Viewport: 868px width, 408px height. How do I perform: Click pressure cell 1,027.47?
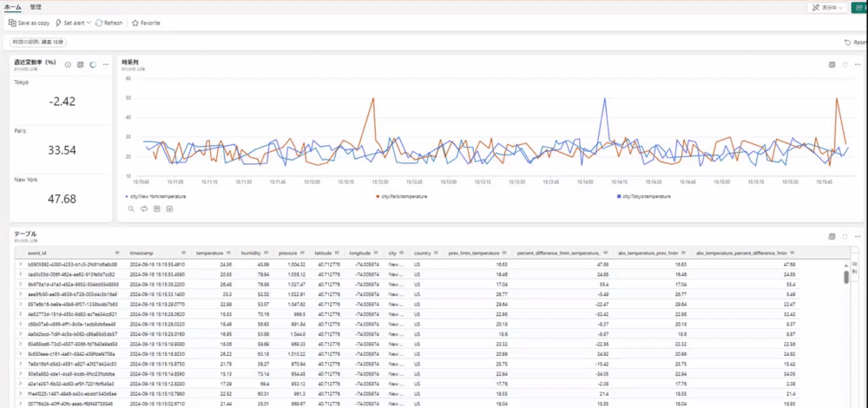click(296, 284)
